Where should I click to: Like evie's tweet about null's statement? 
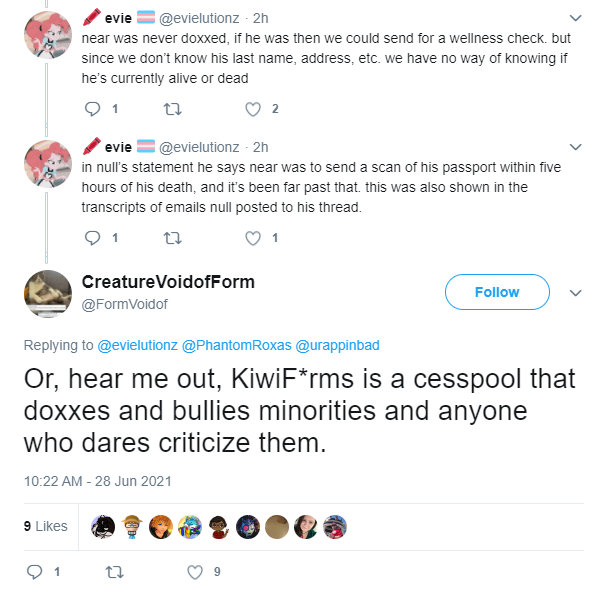253,238
